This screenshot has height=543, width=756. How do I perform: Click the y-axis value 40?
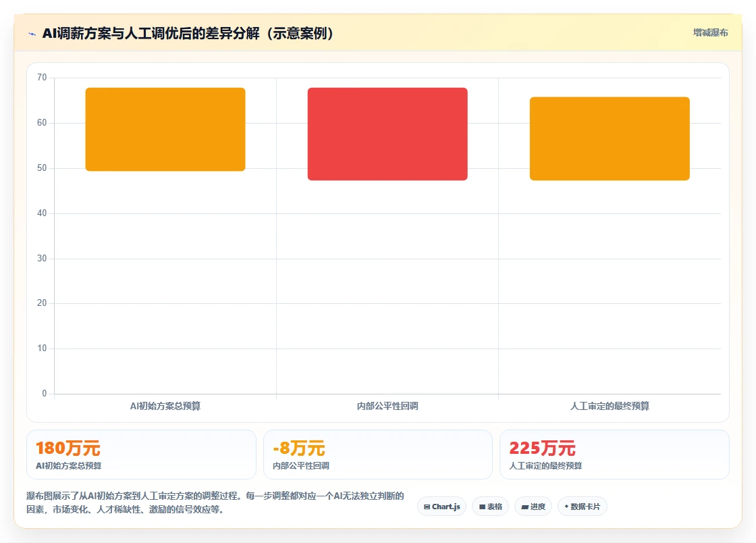[42, 213]
